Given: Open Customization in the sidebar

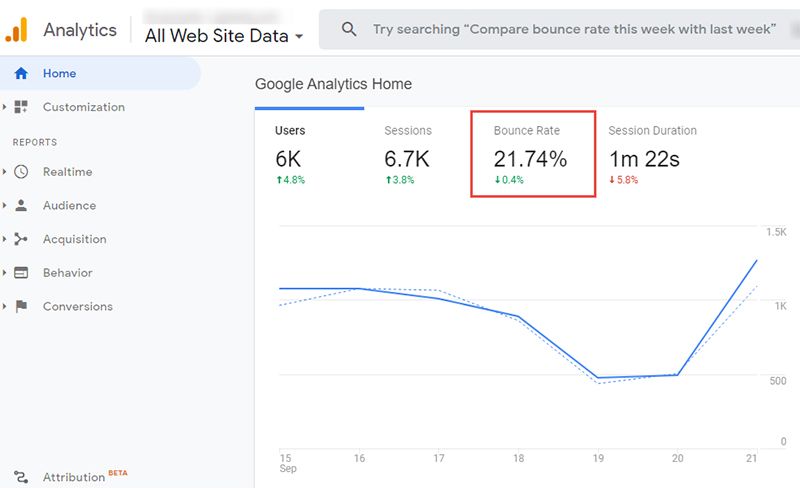Looking at the screenshot, I should (x=84, y=107).
